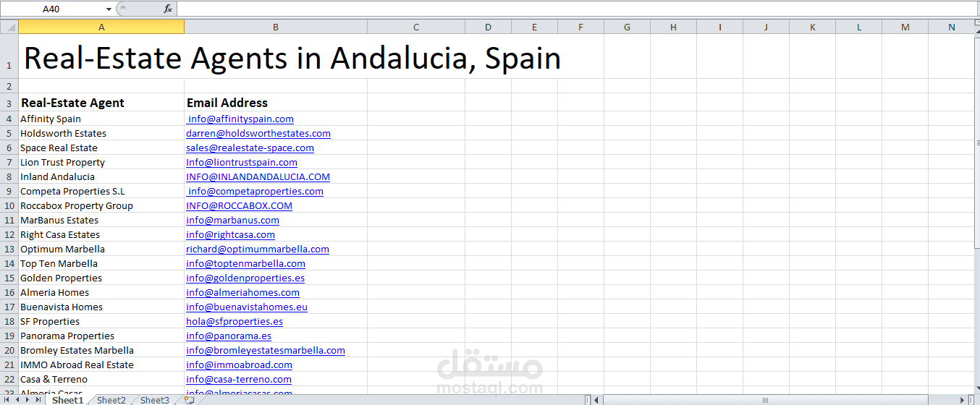Select row 3 header
This screenshot has height=405, width=980.
pos(9,102)
